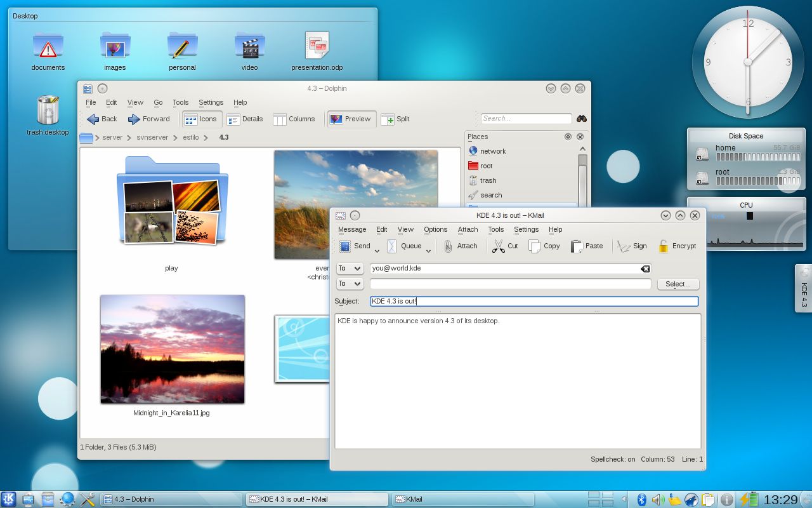This screenshot has height=508, width=812.
Task: Expand the Send button dropdown
Action: [377, 250]
